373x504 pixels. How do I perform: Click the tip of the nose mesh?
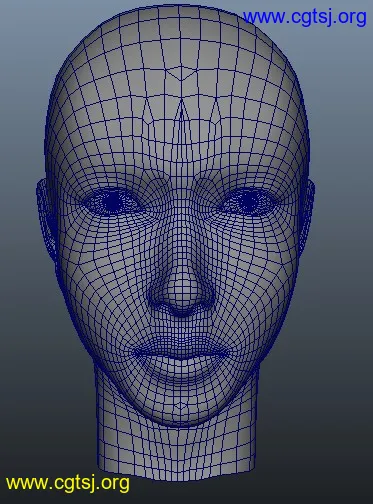coord(182,293)
